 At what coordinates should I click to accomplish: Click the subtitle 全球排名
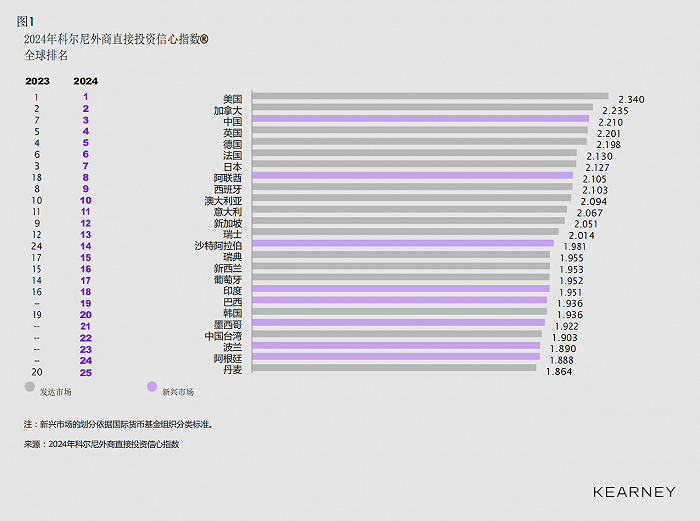tap(46, 55)
